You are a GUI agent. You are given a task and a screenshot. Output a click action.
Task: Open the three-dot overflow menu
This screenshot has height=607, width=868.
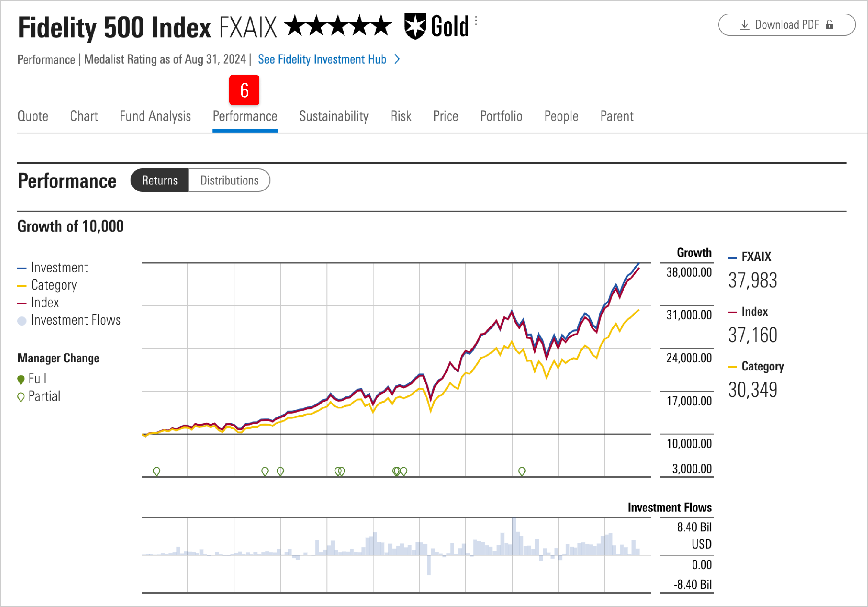tap(476, 21)
